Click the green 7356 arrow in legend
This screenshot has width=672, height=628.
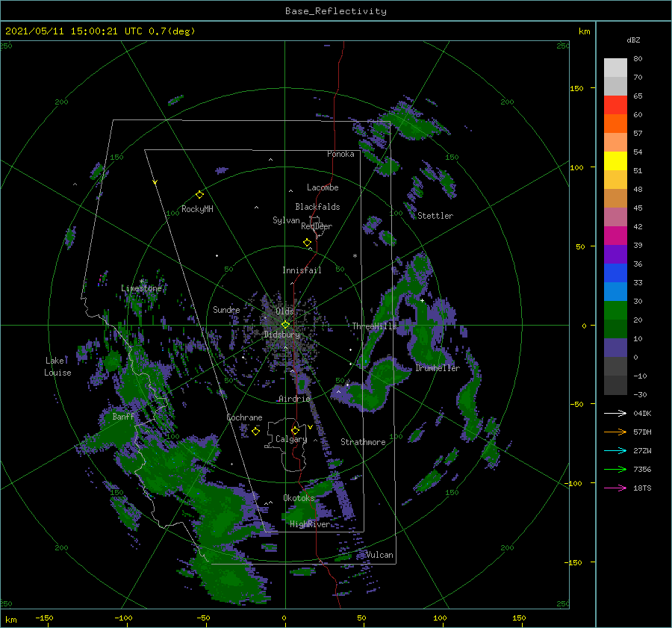615,470
